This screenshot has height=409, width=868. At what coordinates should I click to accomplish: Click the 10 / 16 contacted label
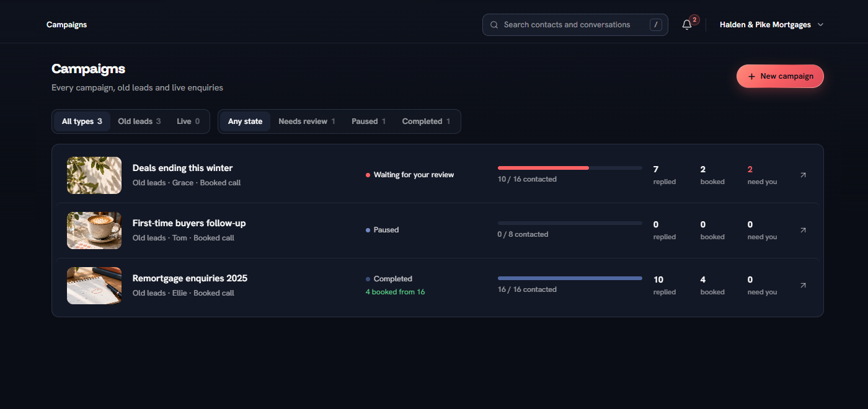527,179
